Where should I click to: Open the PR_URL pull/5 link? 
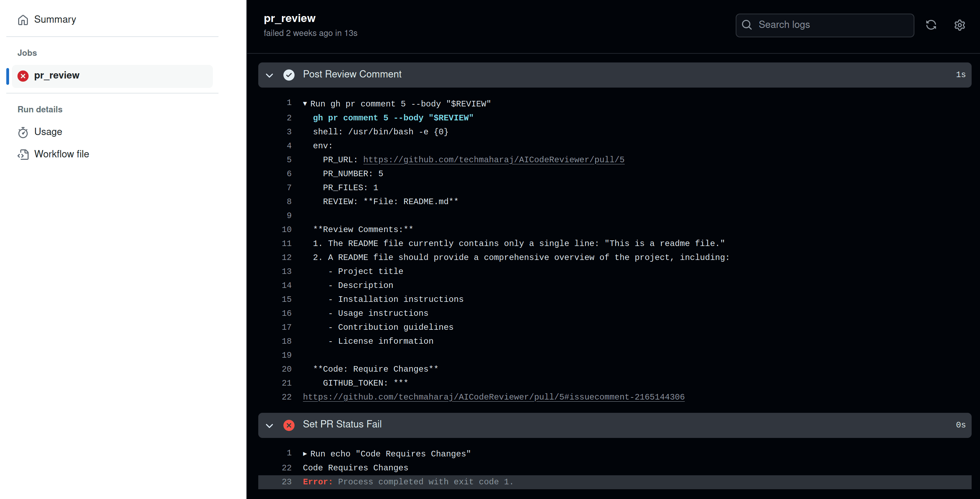(x=493, y=160)
